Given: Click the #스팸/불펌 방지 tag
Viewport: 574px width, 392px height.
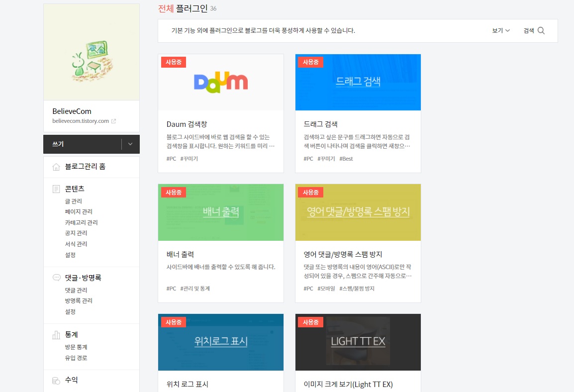Looking at the screenshot, I should 357,289.
